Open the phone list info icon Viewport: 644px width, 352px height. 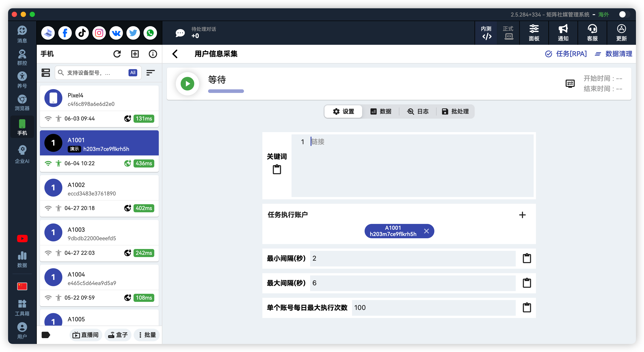coord(153,54)
